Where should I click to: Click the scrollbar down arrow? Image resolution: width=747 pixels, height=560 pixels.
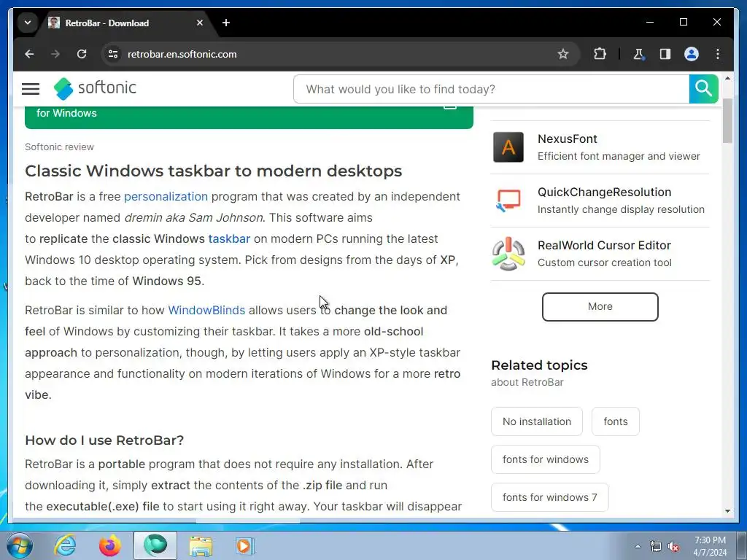coord(727,511)
